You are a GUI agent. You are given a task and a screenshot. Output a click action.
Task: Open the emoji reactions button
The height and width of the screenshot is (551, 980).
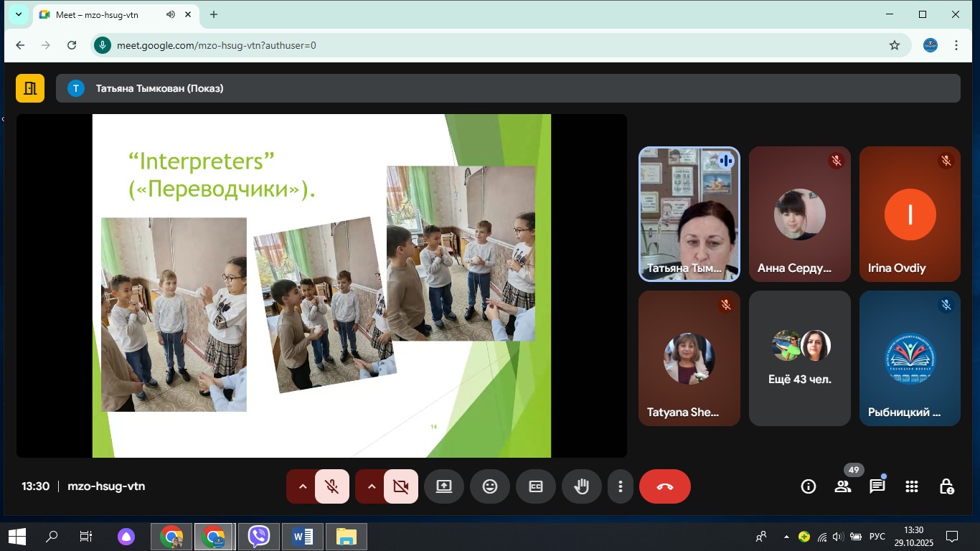tap(490, 486)
